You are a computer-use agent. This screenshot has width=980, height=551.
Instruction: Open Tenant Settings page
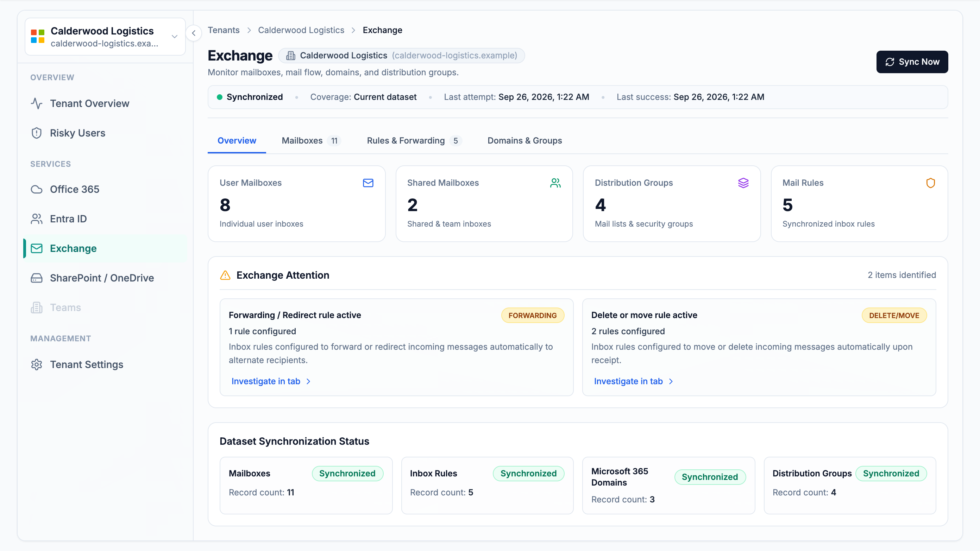coord(105,365)
